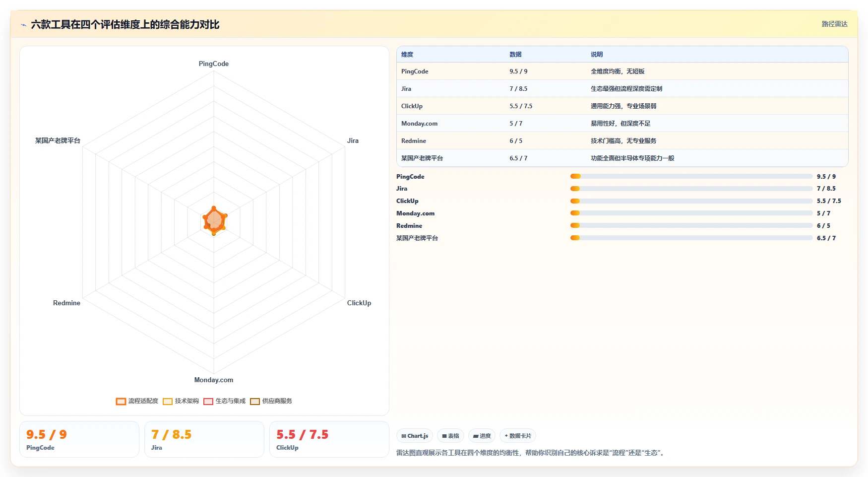Click the chart title 六款工具在四个评估维度上的综合能力对比
The height and width of the screenshot is (477, 868).
(x=125, y=25)
